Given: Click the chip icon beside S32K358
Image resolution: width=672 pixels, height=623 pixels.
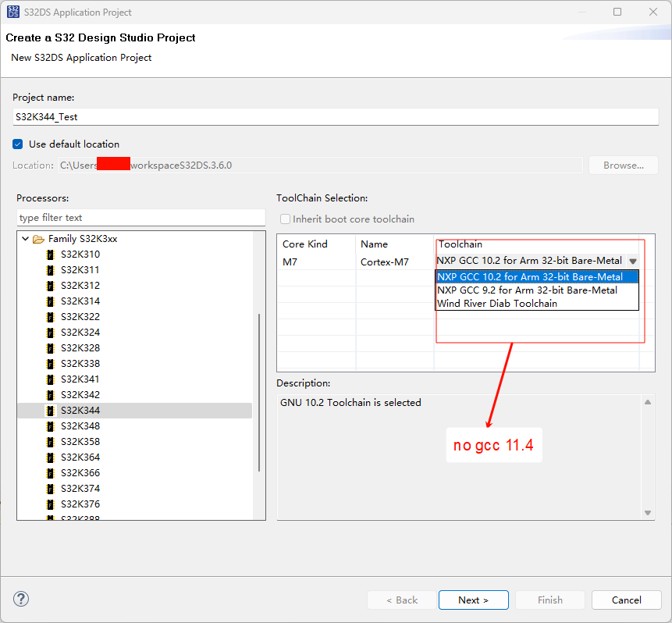Looking at the screenshot, I should click(x=51, y=442).
